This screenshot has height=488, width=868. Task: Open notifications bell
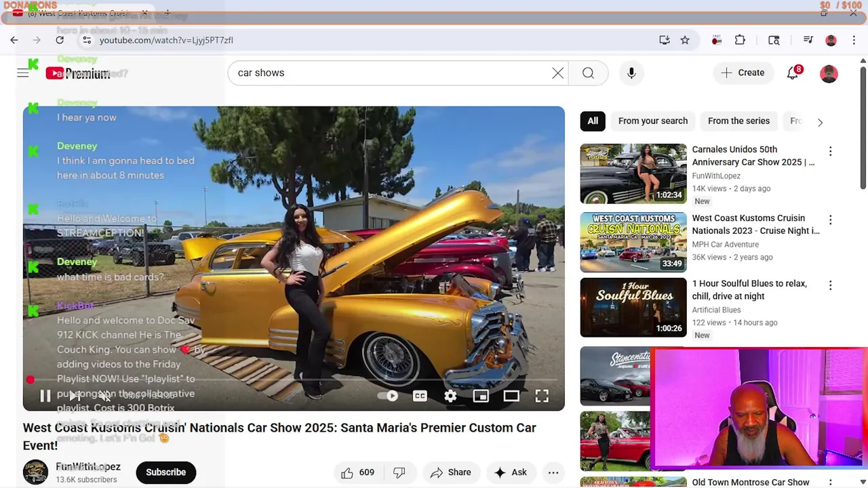coord(793,73)
